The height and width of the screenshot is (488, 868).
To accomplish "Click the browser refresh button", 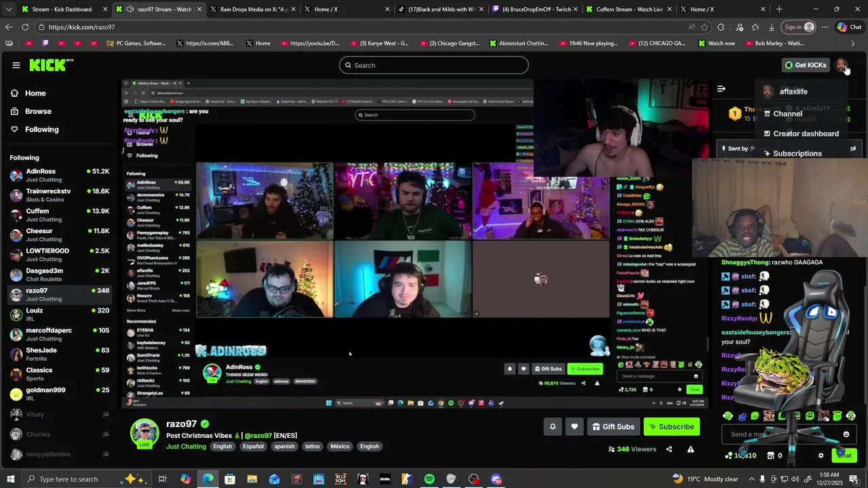I will (x=25, y=27).
